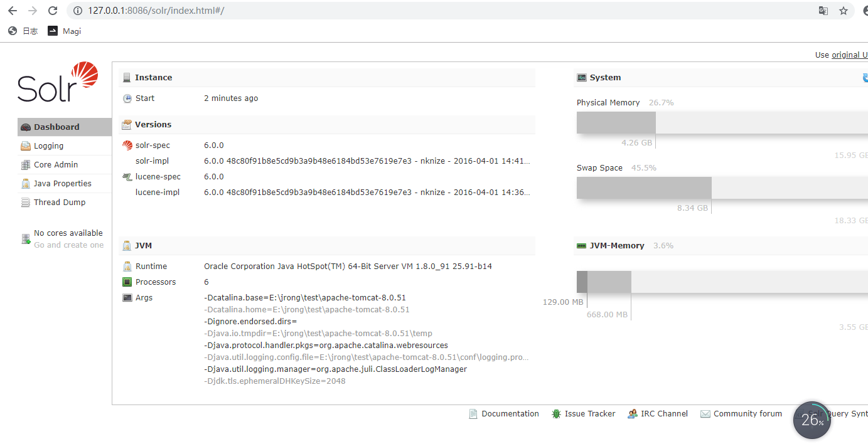Click the Physical Memory usage bar
This screenshot has width=868, height=444.
(x=722, y=122)
